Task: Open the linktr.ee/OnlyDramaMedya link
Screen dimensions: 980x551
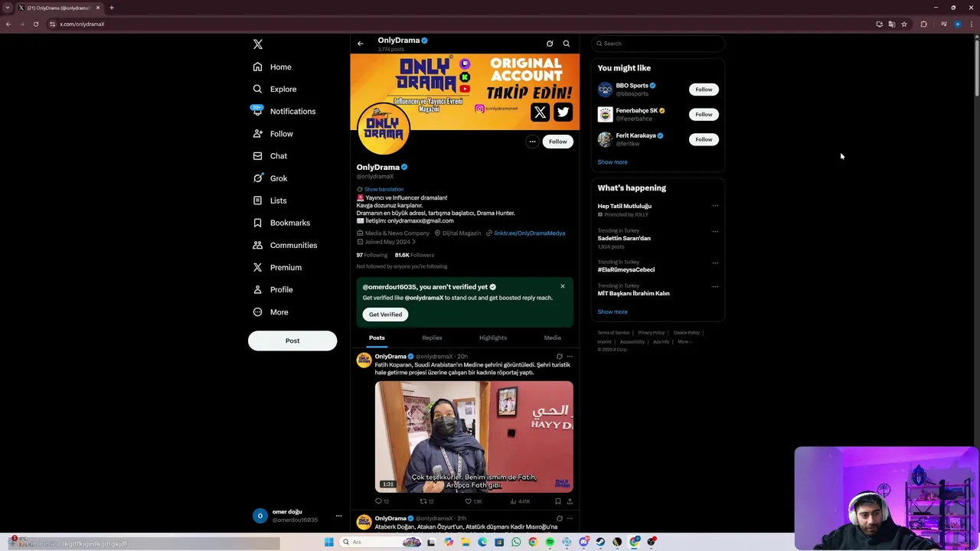Action: 530,233
